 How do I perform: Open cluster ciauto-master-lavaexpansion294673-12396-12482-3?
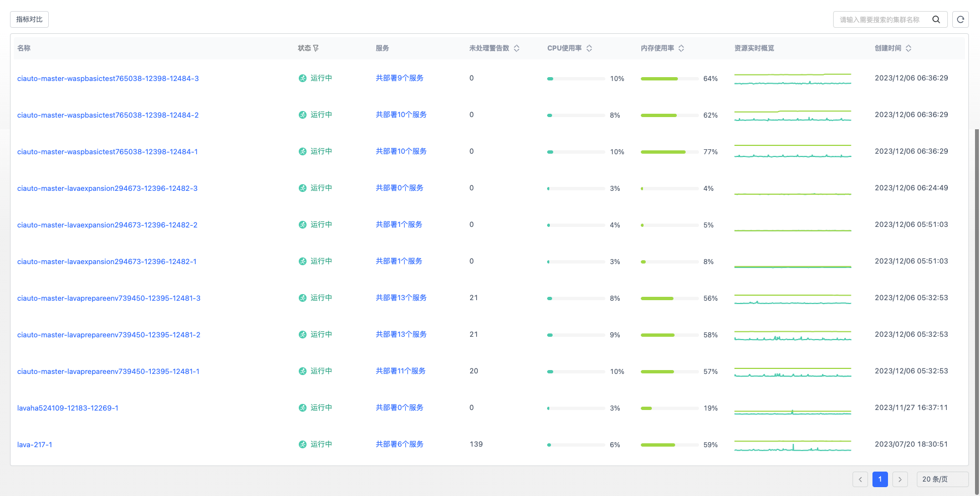pyautogui.click(x=108, y=188)
